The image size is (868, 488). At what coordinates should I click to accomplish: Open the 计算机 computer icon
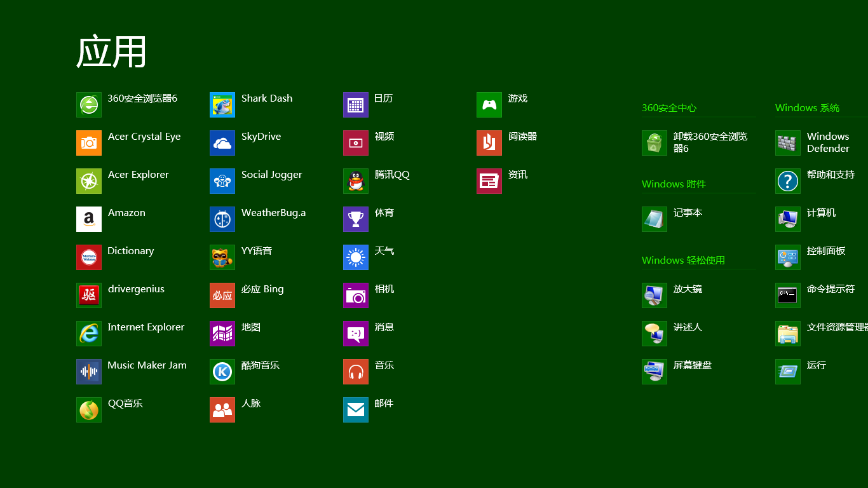click(788, 219)
